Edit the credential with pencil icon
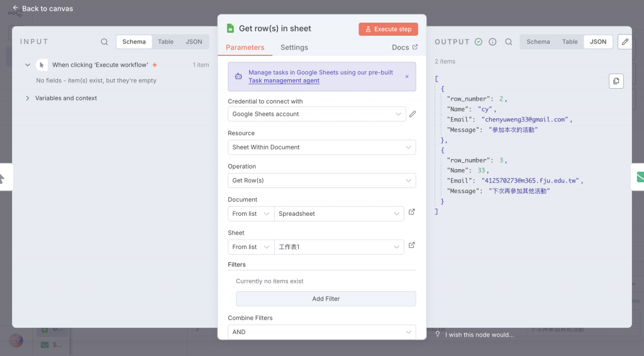The image size is (644, 356). 413,114
